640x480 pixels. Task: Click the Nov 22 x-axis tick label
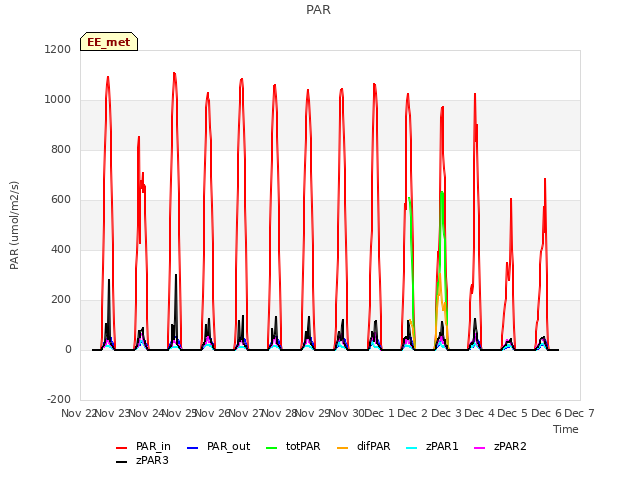(78, 413)
